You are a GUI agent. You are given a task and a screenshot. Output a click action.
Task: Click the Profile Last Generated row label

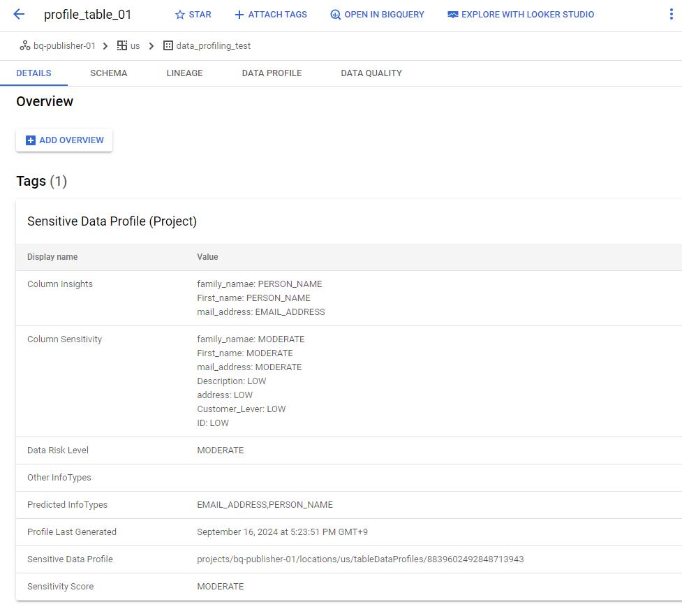(x=72, y=532)
